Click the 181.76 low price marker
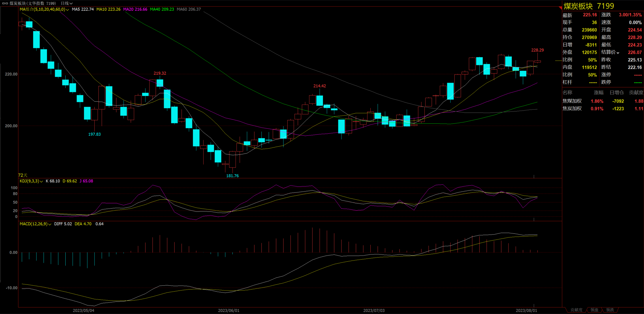Screen dimensions: 644x314 point(232,176)
